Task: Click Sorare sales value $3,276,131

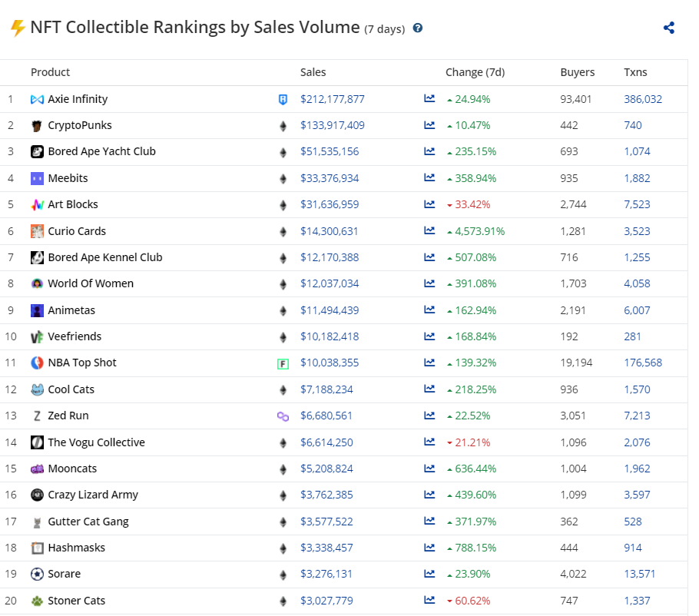Action: pos(326,574)
